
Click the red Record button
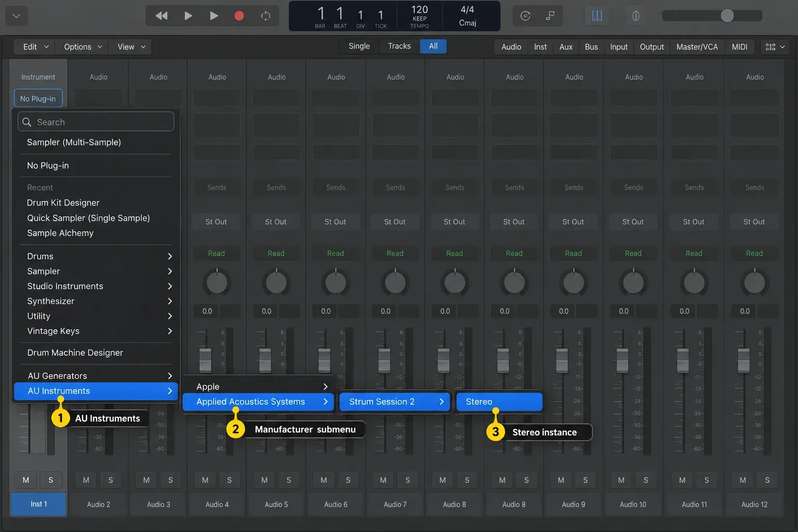click(239, 16)
